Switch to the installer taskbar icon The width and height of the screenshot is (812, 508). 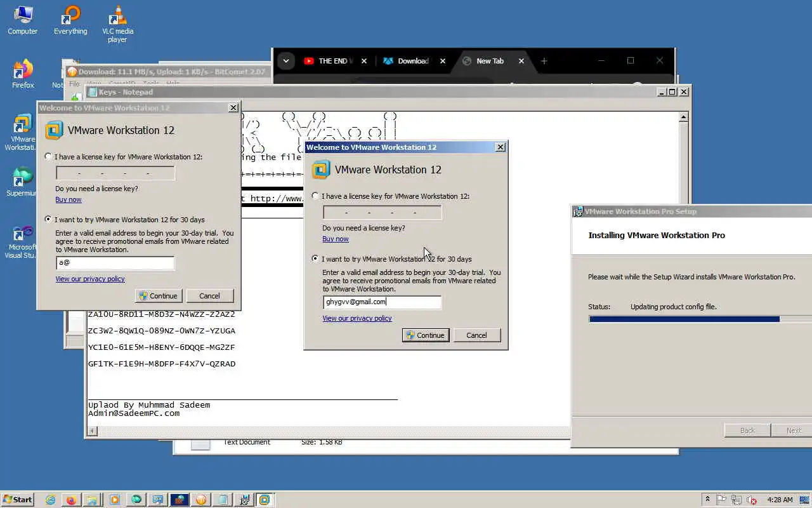244,500
